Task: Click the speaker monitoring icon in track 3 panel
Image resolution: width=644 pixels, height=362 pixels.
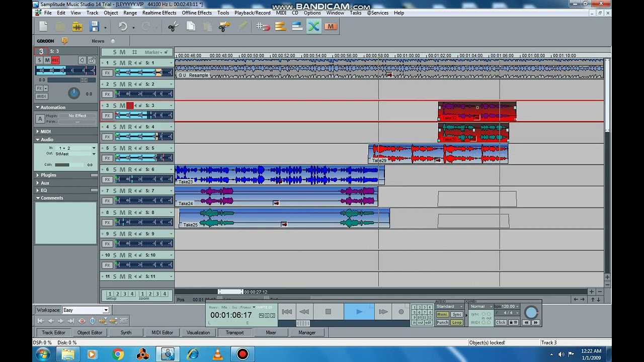Action: 82,60
